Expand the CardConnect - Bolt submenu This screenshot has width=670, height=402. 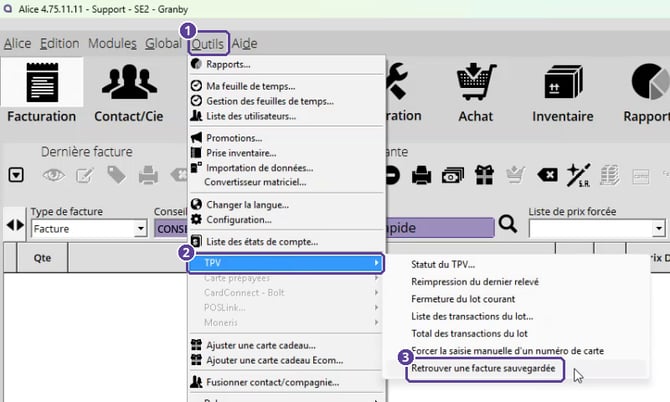[x=286, y=293]
